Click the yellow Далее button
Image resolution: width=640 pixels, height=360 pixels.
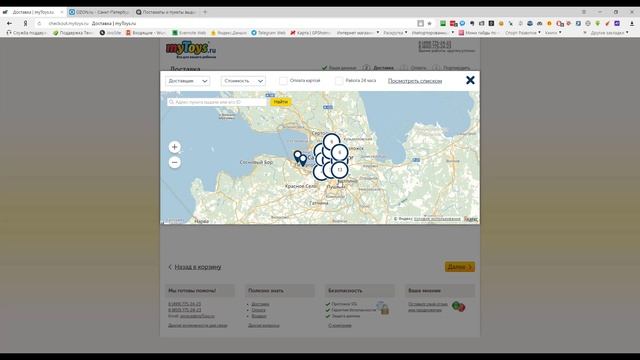(460, 267)
